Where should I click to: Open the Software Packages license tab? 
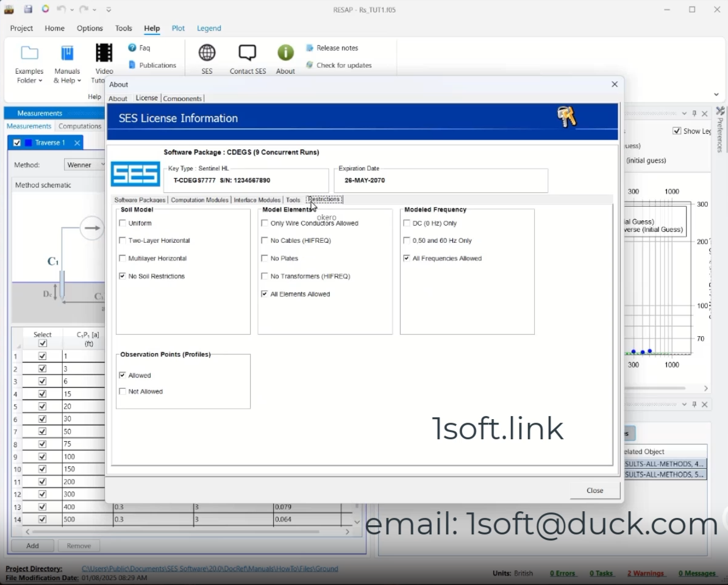(140, 200)
